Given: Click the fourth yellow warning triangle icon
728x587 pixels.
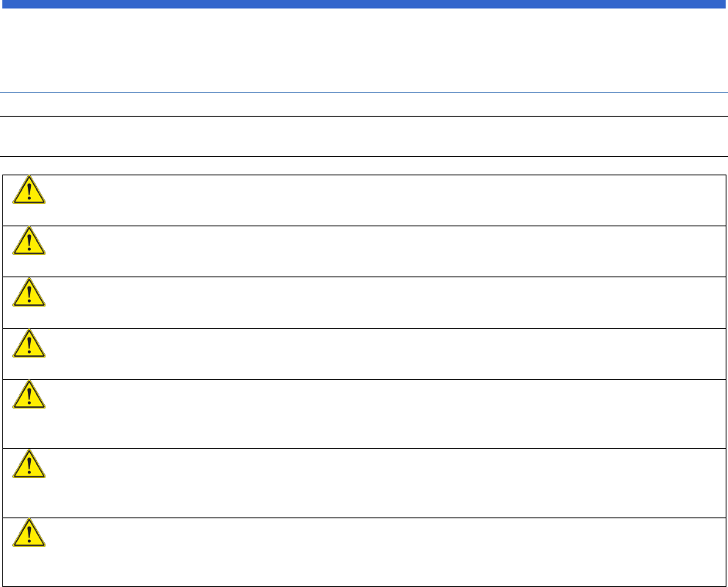Looking at the screenshot, I should [x=29, y=344].
